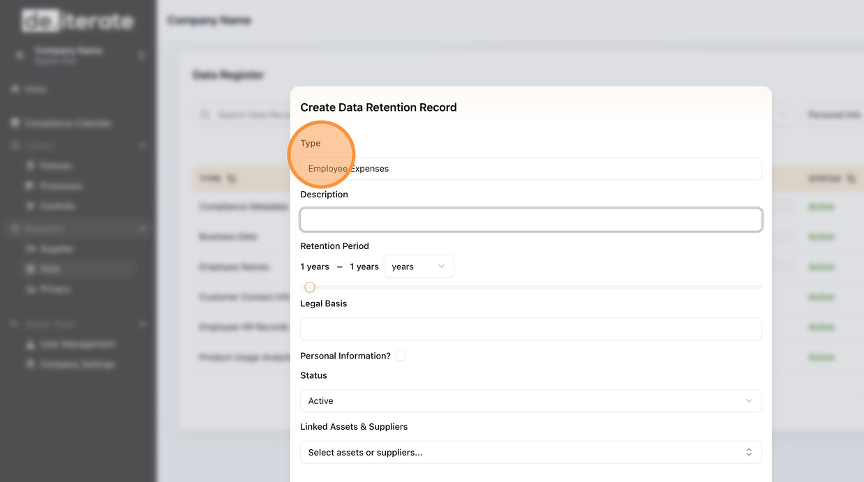Image resolution: width=864 pixels, height=482 pixels.
Task: Select the Processes icon in the sidebar
Action: click(31, 186)
